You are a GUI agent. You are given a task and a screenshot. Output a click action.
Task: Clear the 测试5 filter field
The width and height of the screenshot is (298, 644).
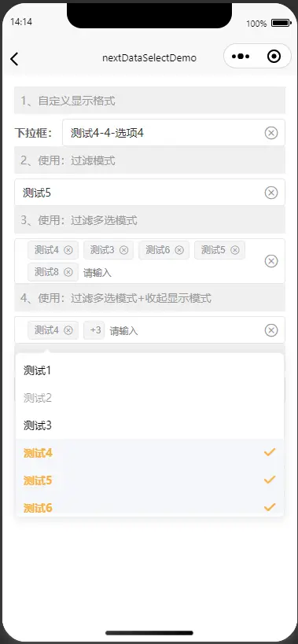[271, 193]
